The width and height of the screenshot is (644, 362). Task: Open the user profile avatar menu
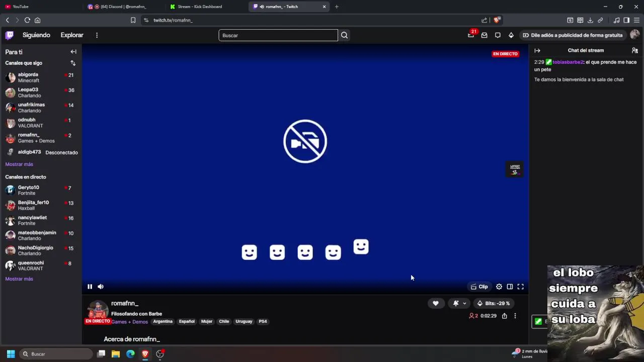(x=634, y=35)
